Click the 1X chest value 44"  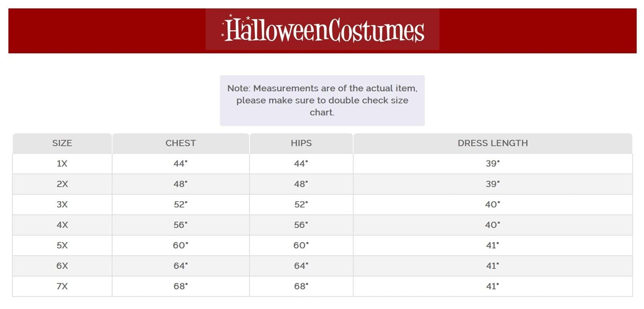[x=180, y=164]
